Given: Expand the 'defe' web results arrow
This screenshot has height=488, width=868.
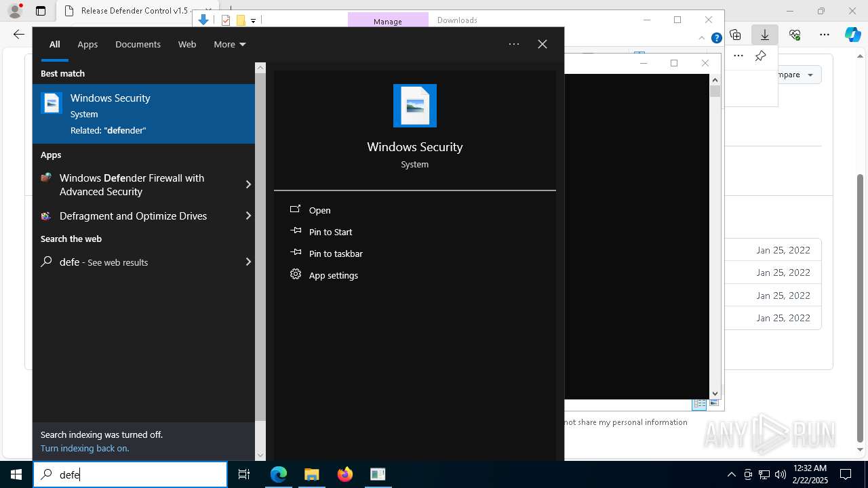Looking at the screenshot, I should tap(248, 262).
